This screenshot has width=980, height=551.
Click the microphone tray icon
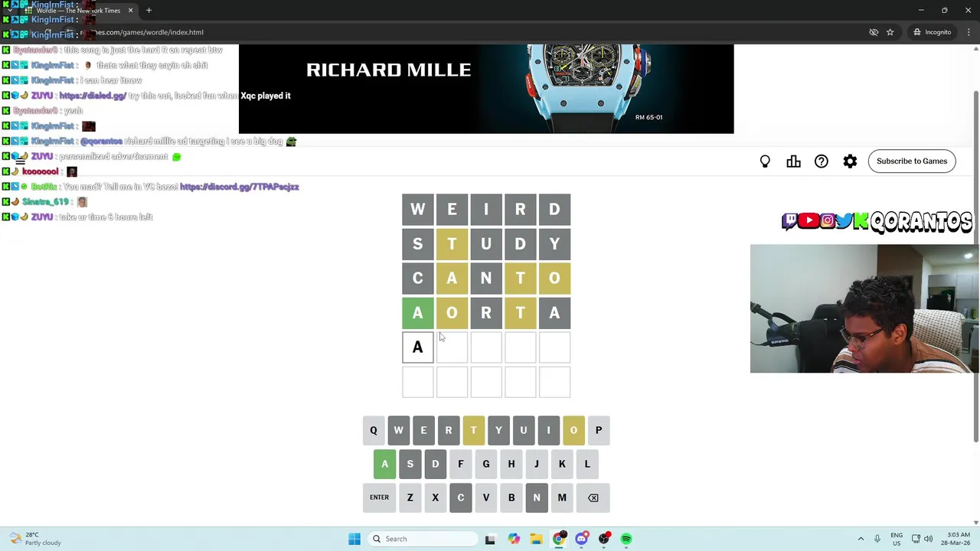click(x=877, y=539)
